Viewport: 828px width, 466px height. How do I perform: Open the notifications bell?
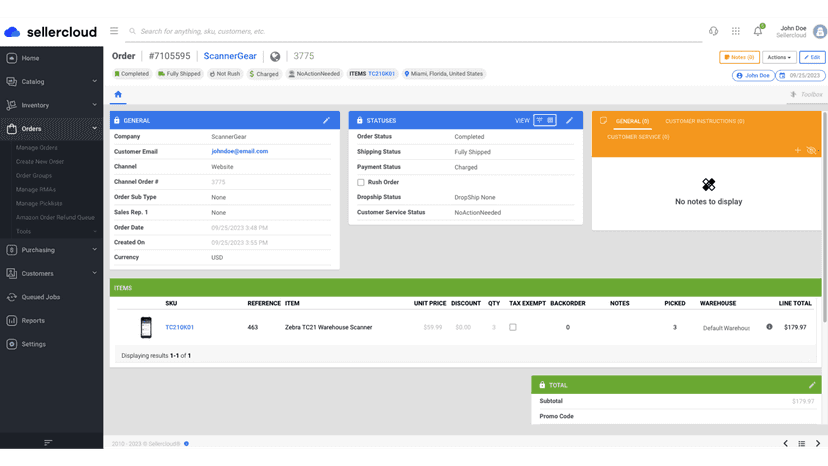point(758,31)
